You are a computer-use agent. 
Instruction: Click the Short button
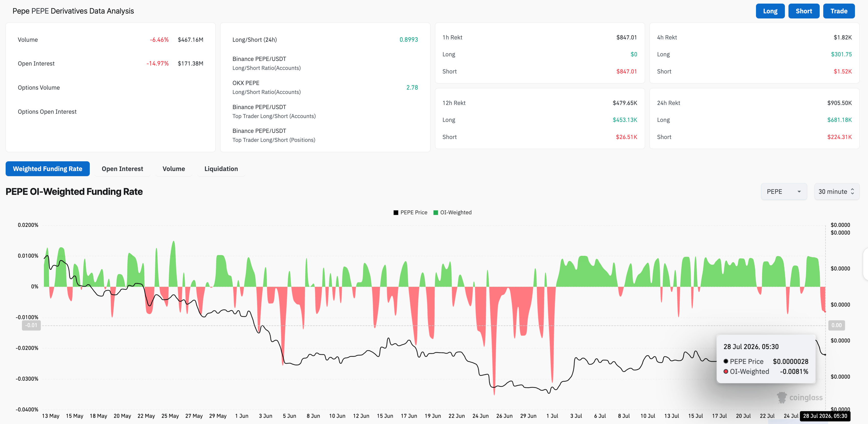click(804, 11)
